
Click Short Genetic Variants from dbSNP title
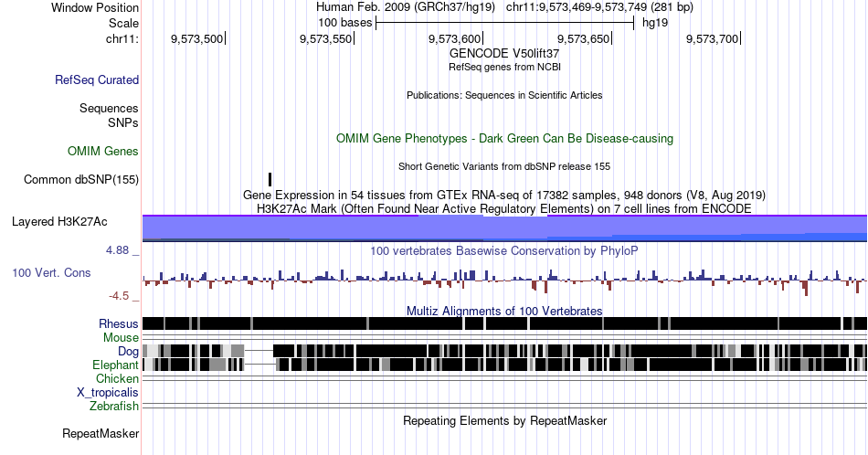pyautogui.click(x=504, y=166)
